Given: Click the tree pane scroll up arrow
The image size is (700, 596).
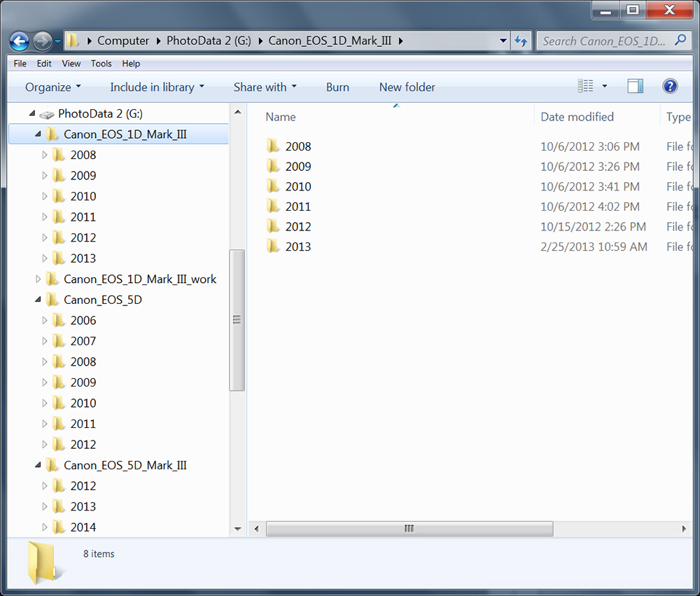Looking at the screenshot, I should (237, 112).
